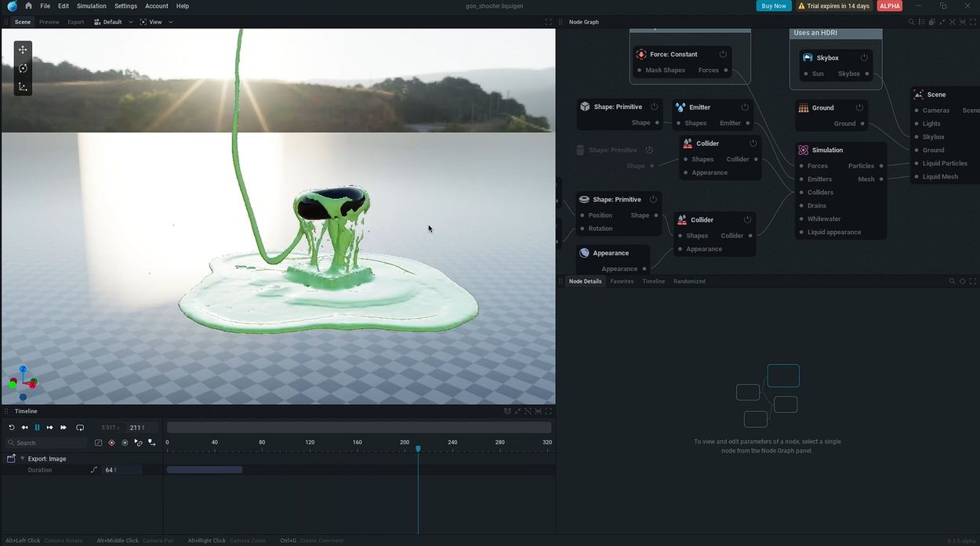Select the Rotate tool in viewport
Image resolution: width=980 pixels, height=546 pixels.
(23, 68)
